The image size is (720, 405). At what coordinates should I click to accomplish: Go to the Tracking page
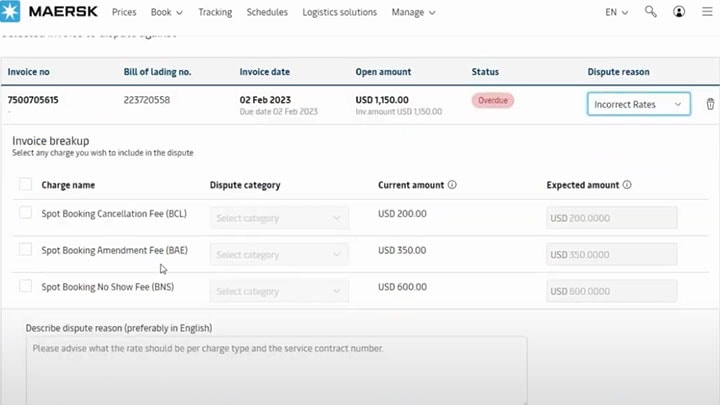coord(214,12)
